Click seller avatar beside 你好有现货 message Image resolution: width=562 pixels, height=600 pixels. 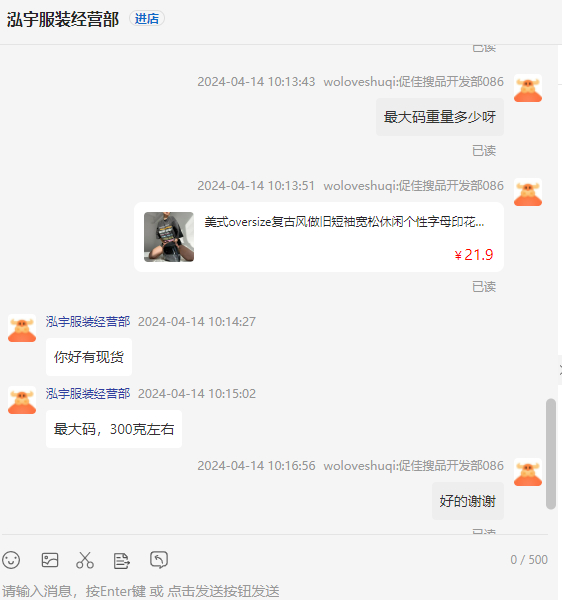point(22,328)
